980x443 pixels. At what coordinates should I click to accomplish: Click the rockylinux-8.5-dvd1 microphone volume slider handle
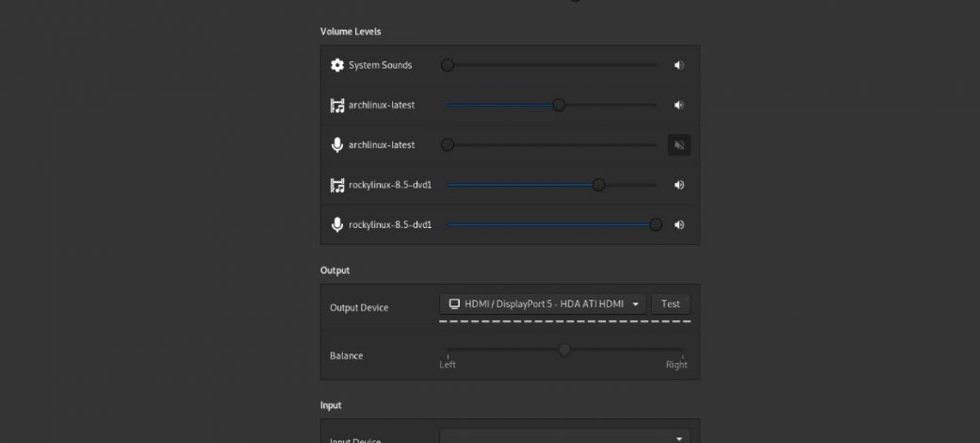pyautogui.click(x=655, y=225)
